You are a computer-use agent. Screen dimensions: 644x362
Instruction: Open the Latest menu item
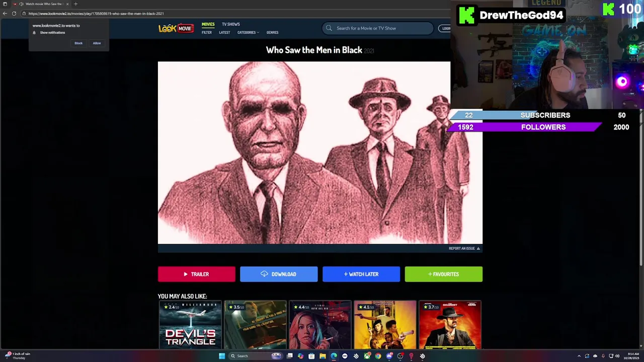pos(224,33)
